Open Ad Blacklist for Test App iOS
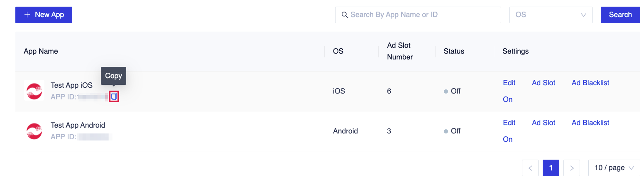Viewport: 644px width, 190px height. (x=590, y=83)
